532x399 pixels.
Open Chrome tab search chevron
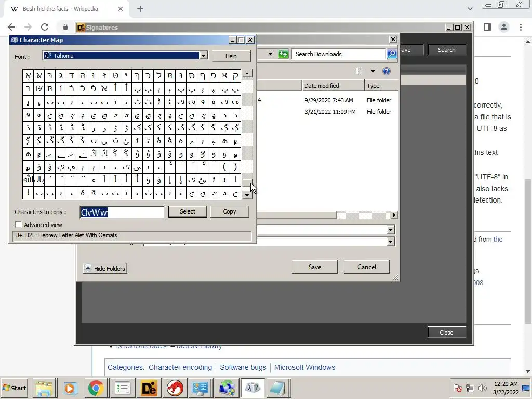pos(470,9)
